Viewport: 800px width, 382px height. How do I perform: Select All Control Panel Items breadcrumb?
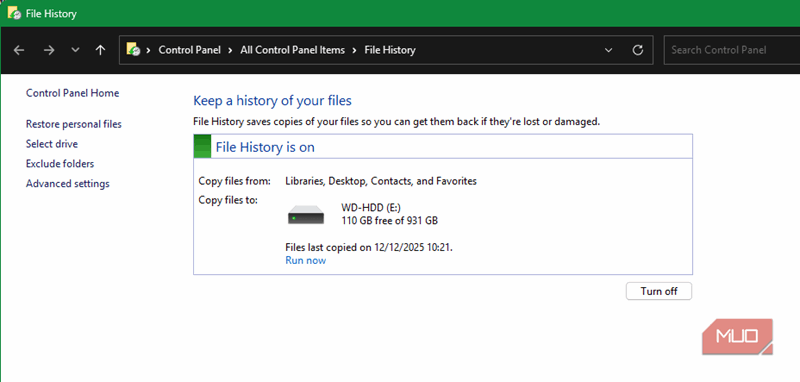pyautogui.click(x=292, y=50)
